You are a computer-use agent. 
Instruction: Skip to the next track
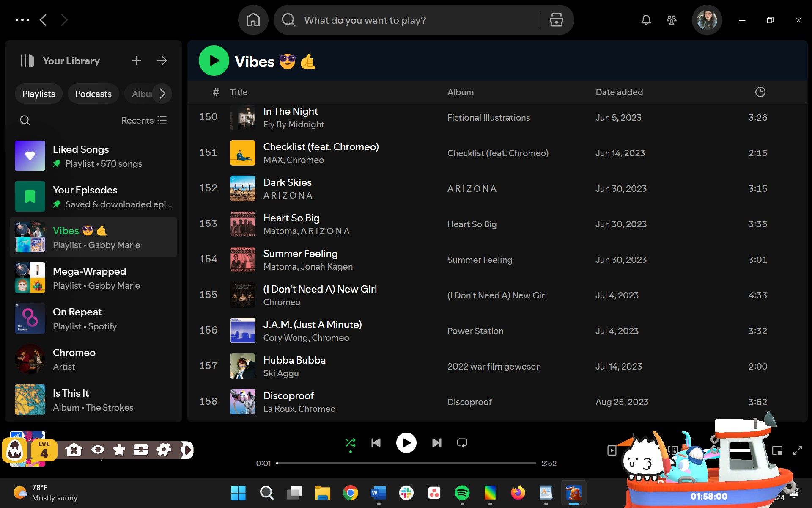(436, 443)
